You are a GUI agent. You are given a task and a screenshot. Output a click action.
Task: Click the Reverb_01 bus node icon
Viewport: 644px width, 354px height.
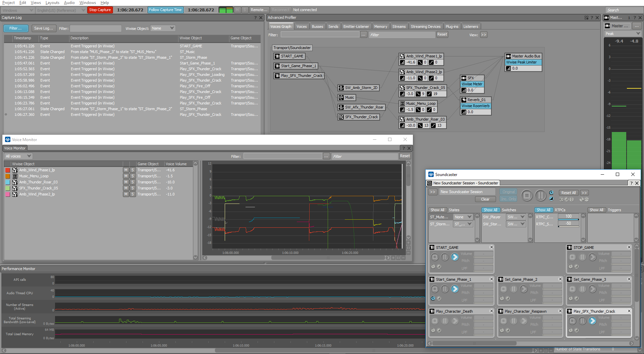[x=464, y=100]
